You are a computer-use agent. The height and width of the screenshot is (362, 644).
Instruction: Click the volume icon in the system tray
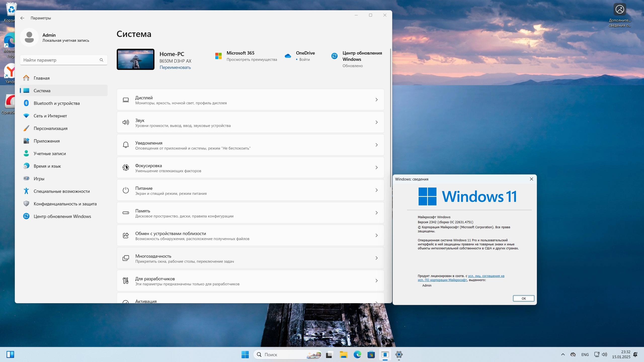point(605,354)
